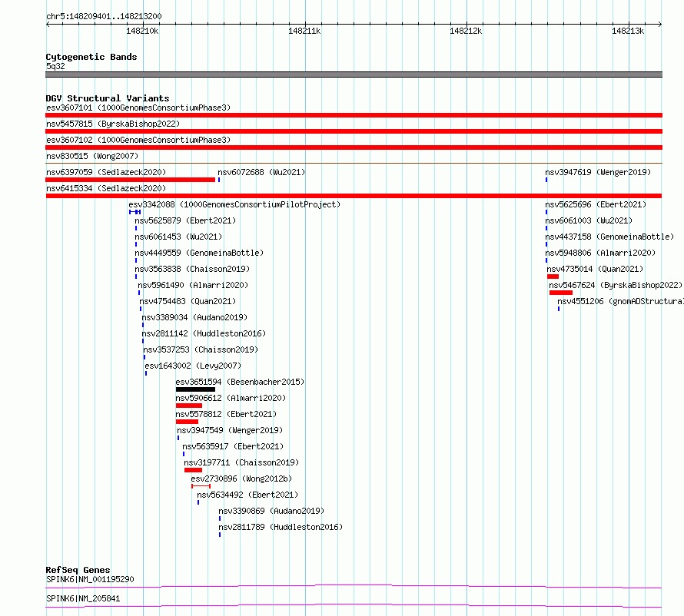Click esv1643002 (Levy2007) label
This screenshot has width=684, height=616.
(x=193, y=366)
